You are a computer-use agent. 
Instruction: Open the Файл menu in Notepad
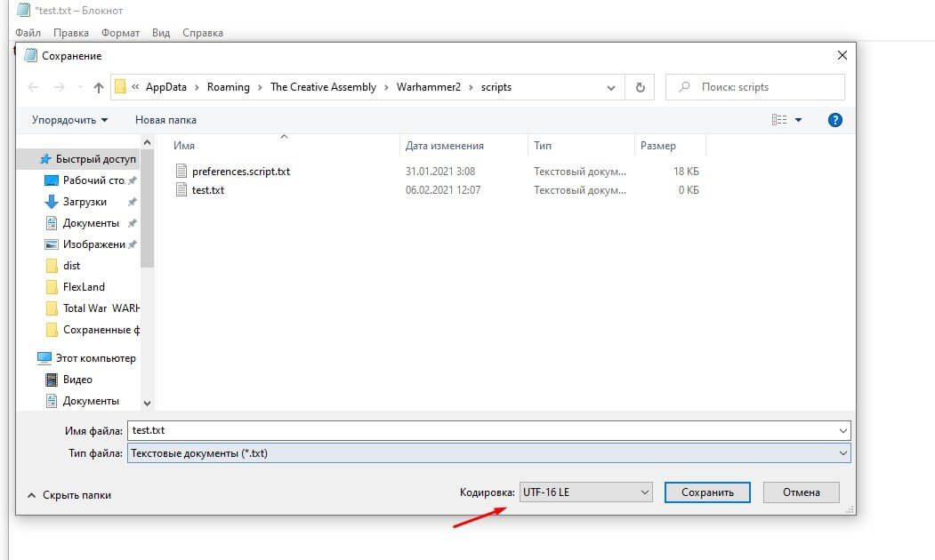(x=28, y=33)
